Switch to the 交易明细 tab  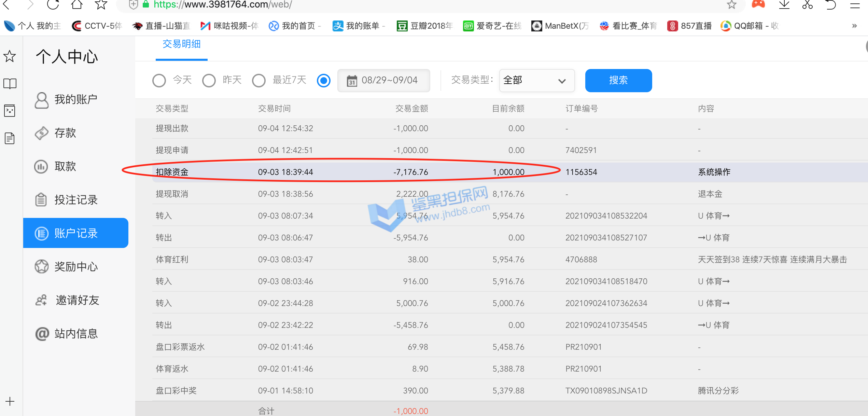[x=181, y=44]
